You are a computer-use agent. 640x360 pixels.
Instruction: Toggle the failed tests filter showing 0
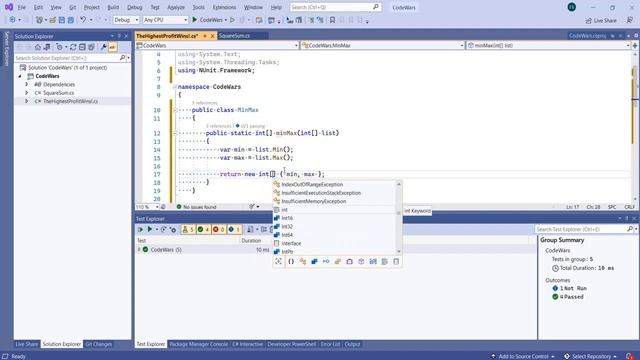(219, 229)
